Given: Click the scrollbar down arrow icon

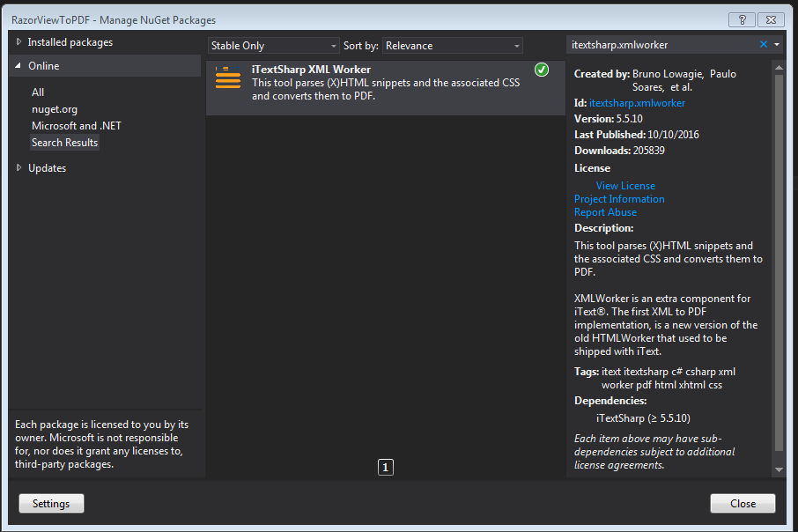Looking at the screenshot, I should pos(778,468).
